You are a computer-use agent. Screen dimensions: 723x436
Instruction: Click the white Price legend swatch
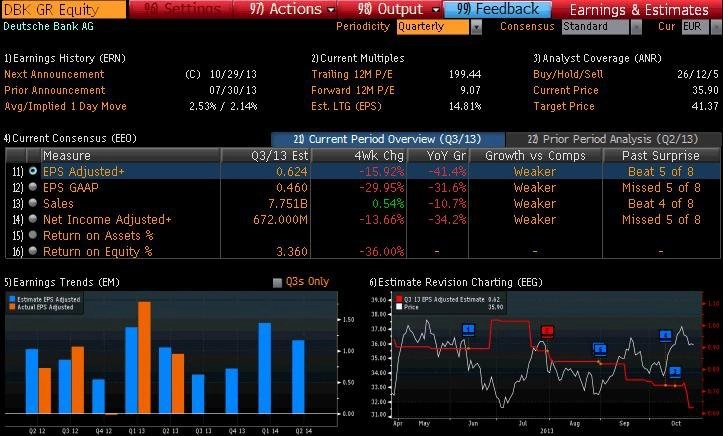(x=399, y=307)
